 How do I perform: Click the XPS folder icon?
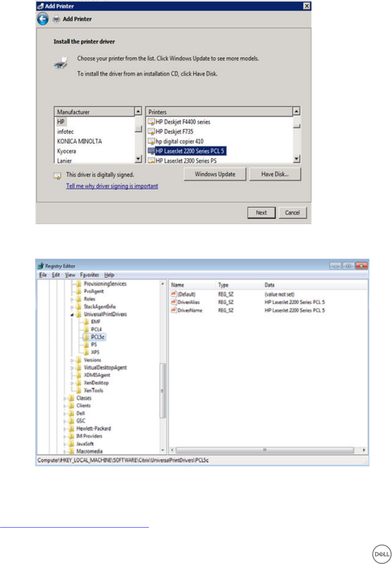[x=86, y=352]
